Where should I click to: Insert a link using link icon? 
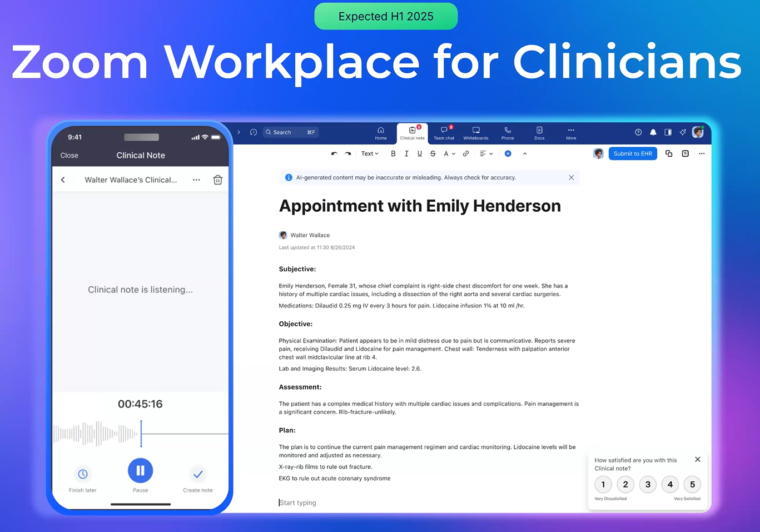[466, 154]
